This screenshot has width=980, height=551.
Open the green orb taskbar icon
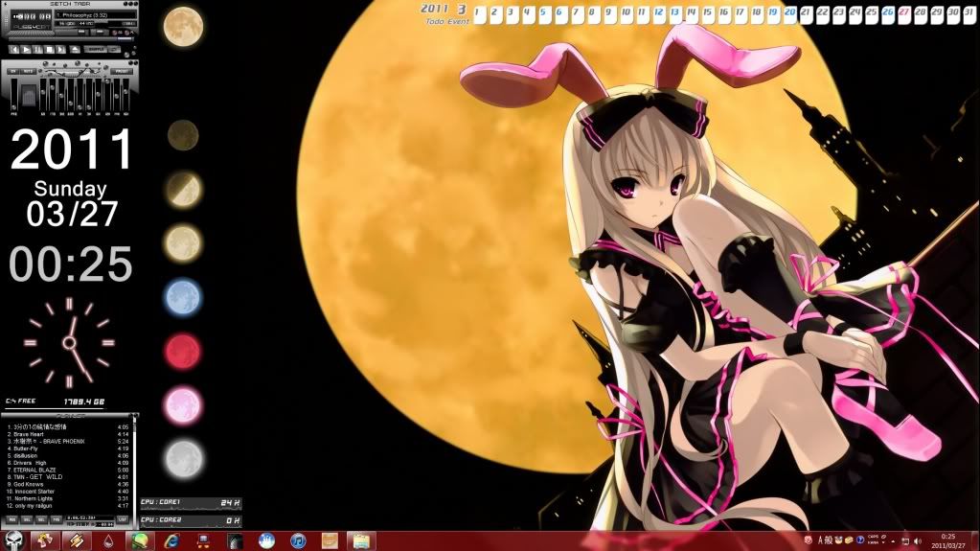139,541
